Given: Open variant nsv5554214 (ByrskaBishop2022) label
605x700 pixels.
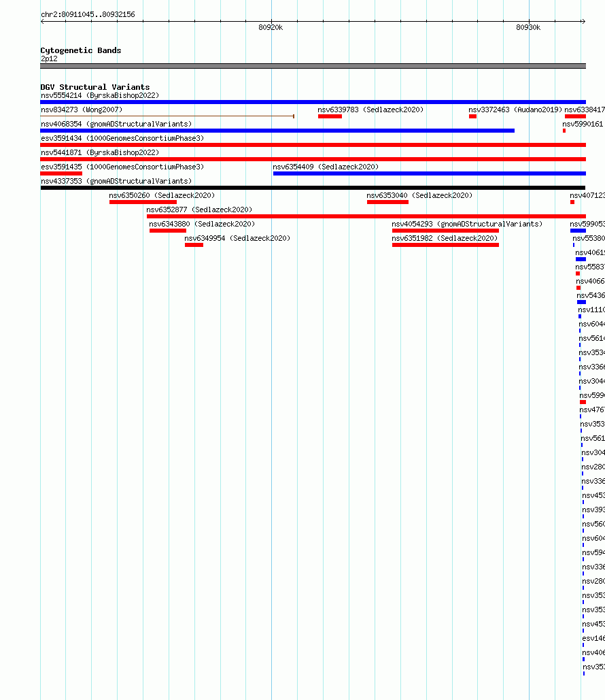Looking at the screenshot, I should (100, 95).
